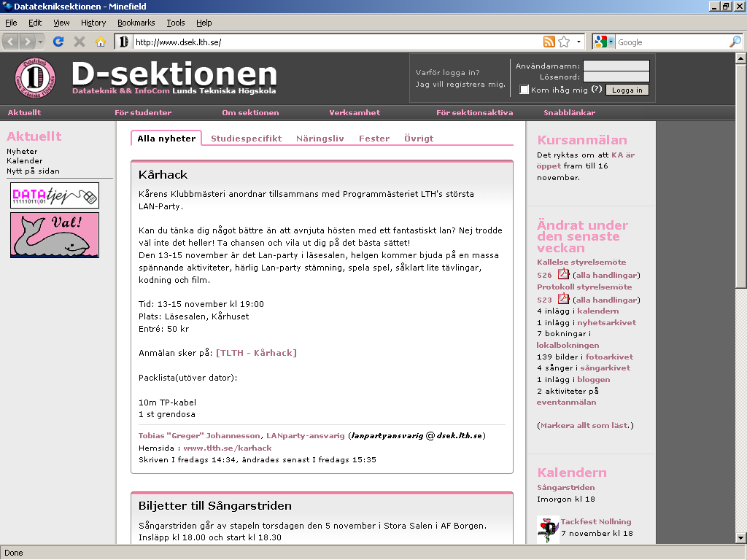Viewport: 747px width, 560px height.
Task: Click the search magnifier icon
Action: pyautogui.click(x=735, y=42)
